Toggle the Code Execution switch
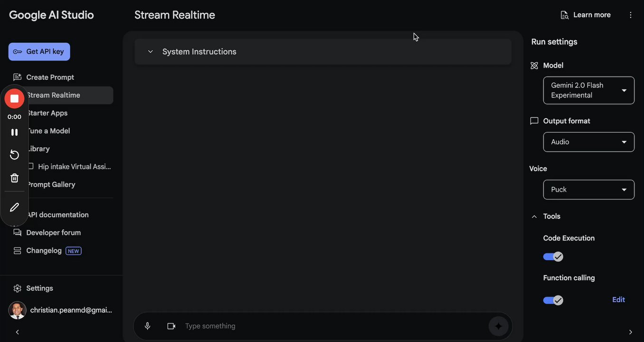The height and width of the screenshot is (342, 644). pos(553,256)
